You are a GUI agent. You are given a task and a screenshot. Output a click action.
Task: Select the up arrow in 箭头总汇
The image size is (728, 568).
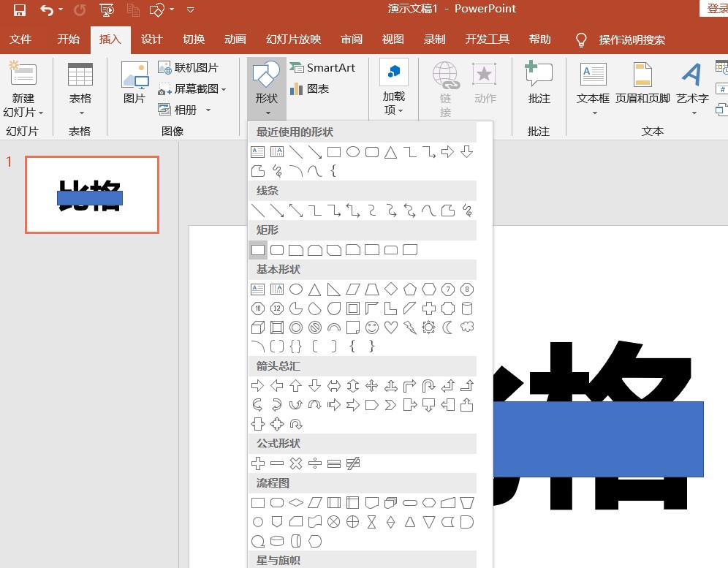tap(296, 385)
